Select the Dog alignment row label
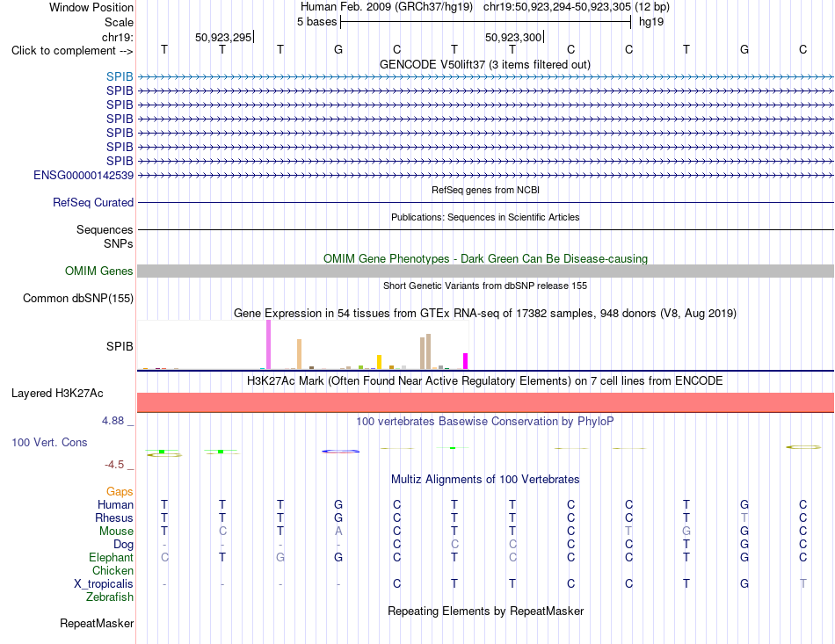Image resolution: width=835 pixels, height=644 pixels. pyautogui.click(x=123, y=545)
